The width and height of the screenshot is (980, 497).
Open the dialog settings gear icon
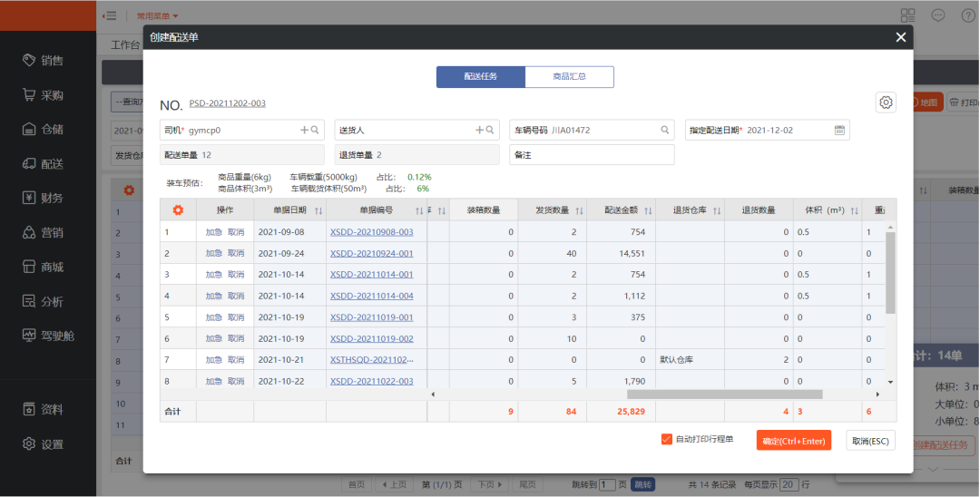point(887,102)
